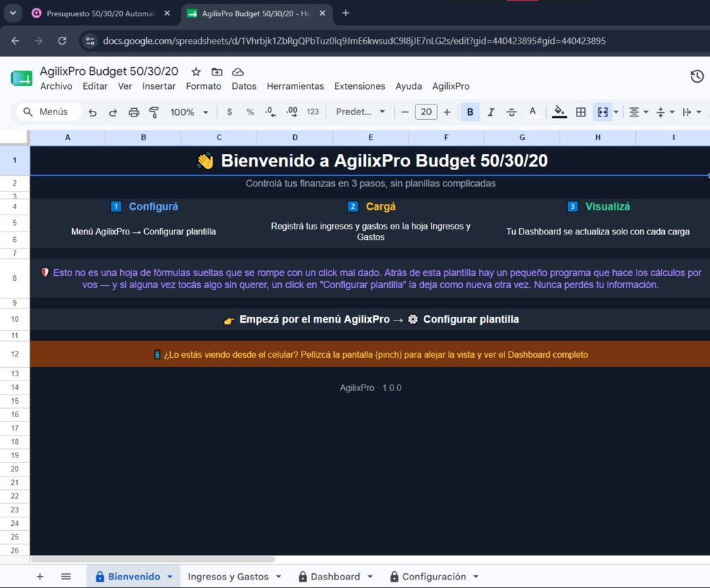
Task: Open the 100% zoom level dropdown
Action: click(189, 112)
